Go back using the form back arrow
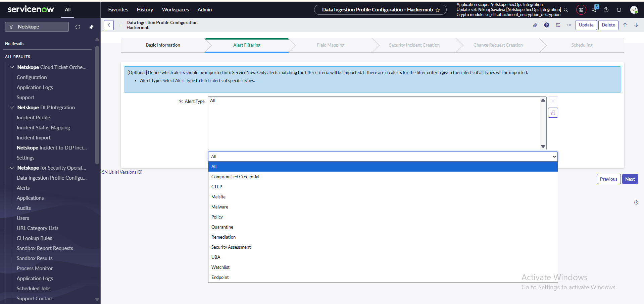The image size is (644, 304). [x=109, y=25]
